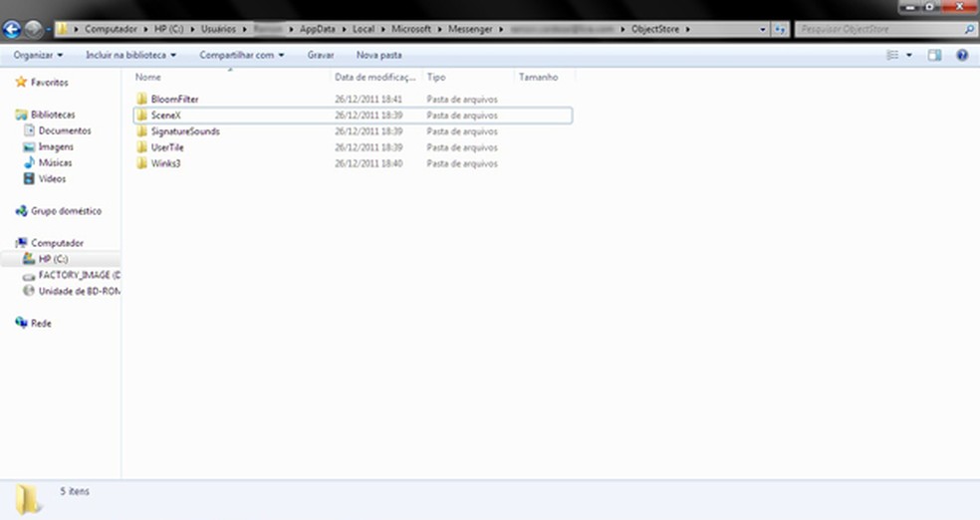Click the large folder icon in the details pane
This screenshot has height=520, width=980.
tap(28, 499)
